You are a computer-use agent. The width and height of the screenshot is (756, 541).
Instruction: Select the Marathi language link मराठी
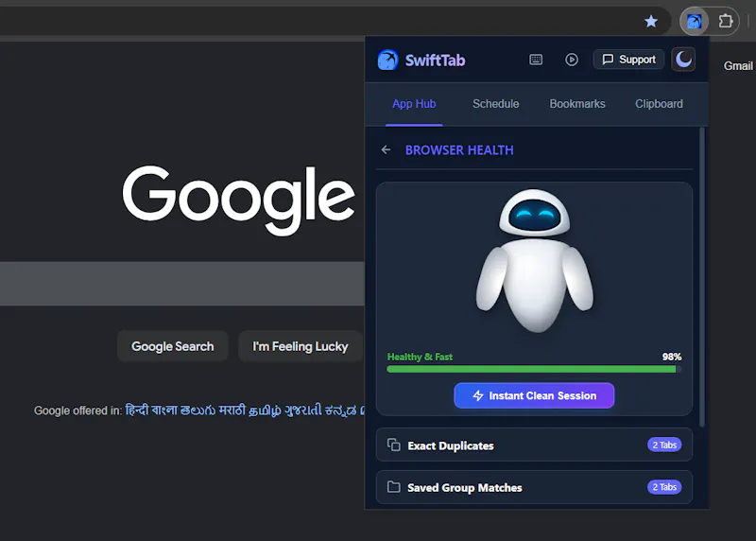click(232, 410)
